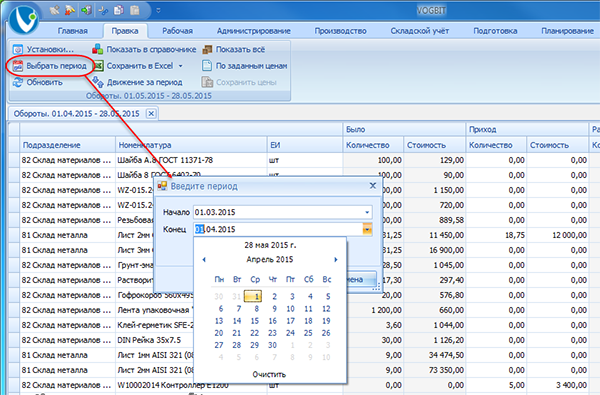The height and width of the screenshot is (395, 600).
Task: Click Количество column header under Приход
Action: point(496,145)
